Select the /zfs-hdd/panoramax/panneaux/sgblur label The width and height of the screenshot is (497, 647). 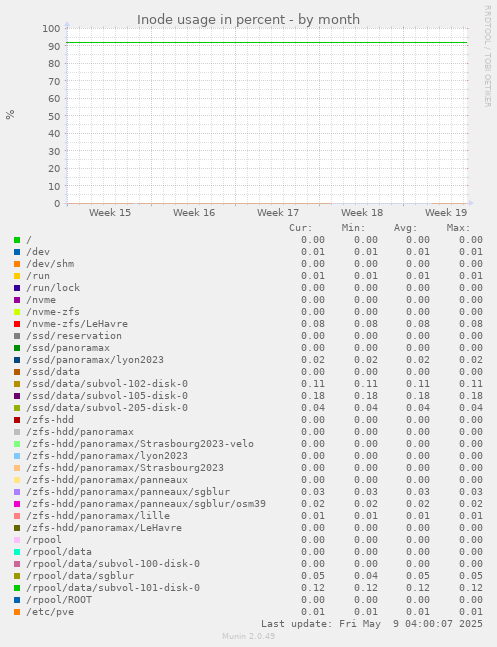[x=128, y=492]
